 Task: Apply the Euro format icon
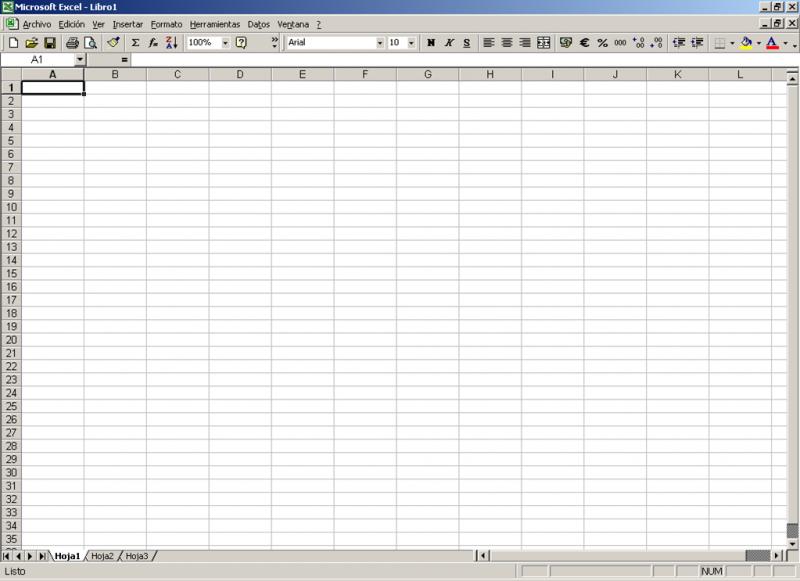pyautogui.click(x=584, y=43)
